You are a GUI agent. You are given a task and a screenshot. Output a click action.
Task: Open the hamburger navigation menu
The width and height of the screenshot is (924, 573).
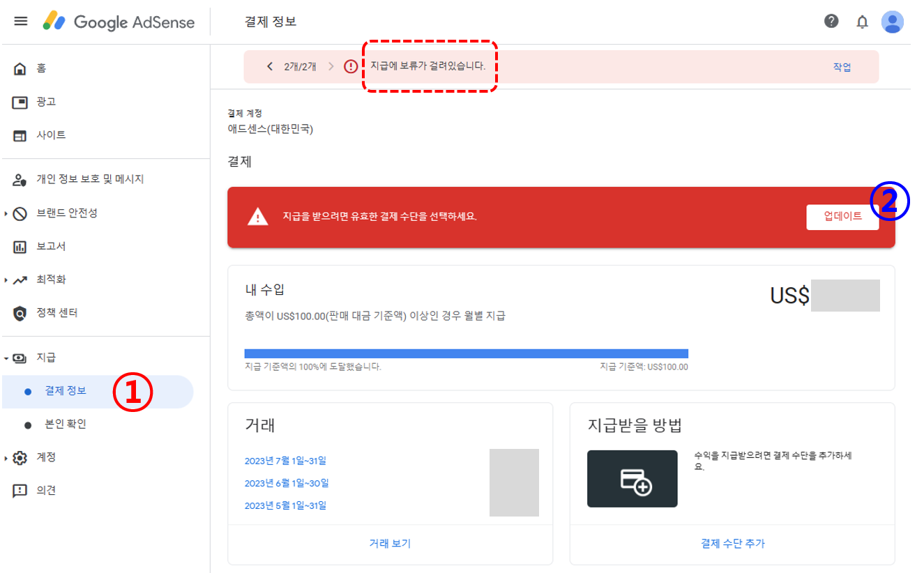pos(20,20)
